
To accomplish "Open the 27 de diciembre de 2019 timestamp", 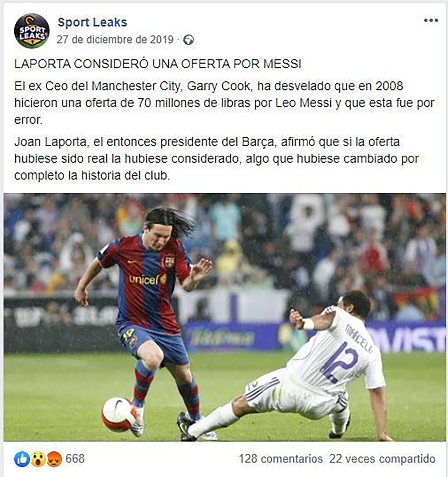I will [x=115, y=40].
